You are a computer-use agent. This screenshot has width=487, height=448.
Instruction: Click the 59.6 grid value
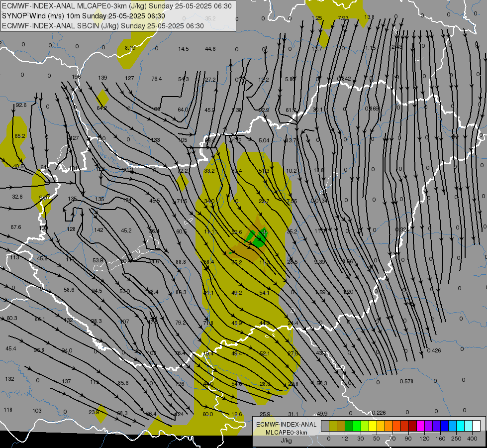237,232
